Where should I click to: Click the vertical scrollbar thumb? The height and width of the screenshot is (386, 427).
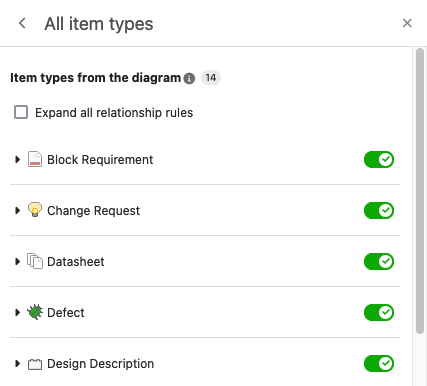click(420, 191)
